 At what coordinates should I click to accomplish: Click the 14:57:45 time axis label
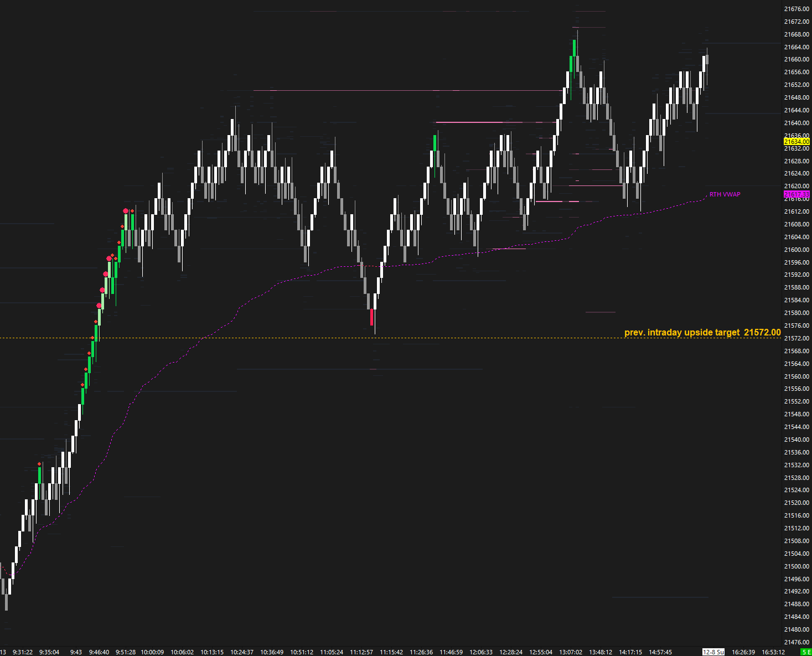point(660,652)
